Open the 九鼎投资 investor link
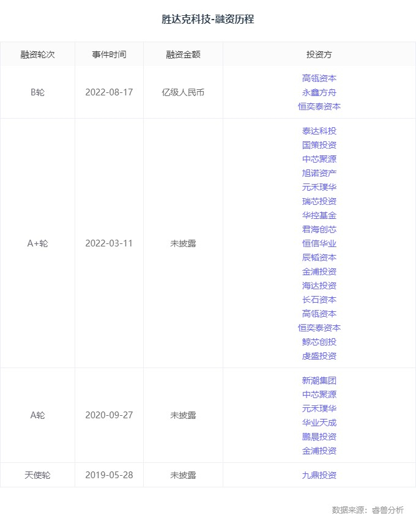The image size is (416, 532). coord(319,475)
